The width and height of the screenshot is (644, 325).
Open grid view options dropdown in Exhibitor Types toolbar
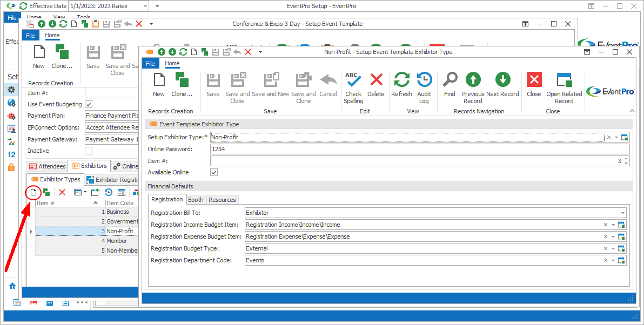tap(85, 192)
